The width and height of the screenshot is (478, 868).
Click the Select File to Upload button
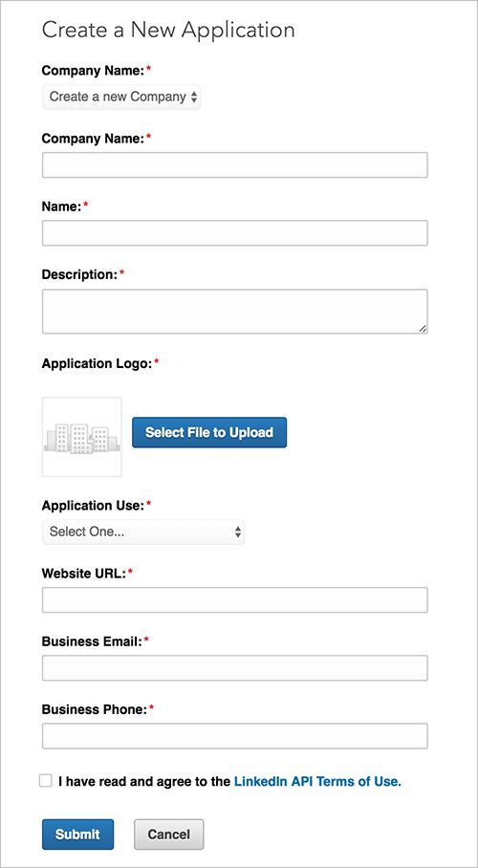[209, 432]
